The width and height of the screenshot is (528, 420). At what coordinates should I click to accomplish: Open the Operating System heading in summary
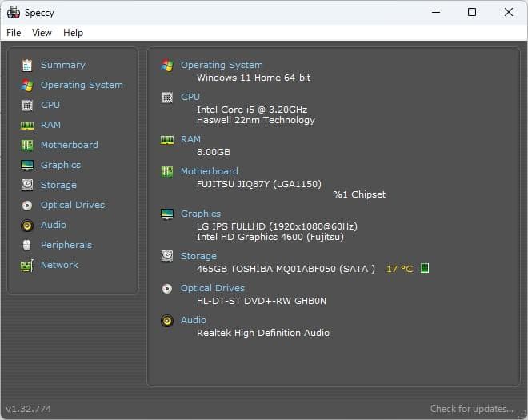pyautogui.click(x=222, y=65)
